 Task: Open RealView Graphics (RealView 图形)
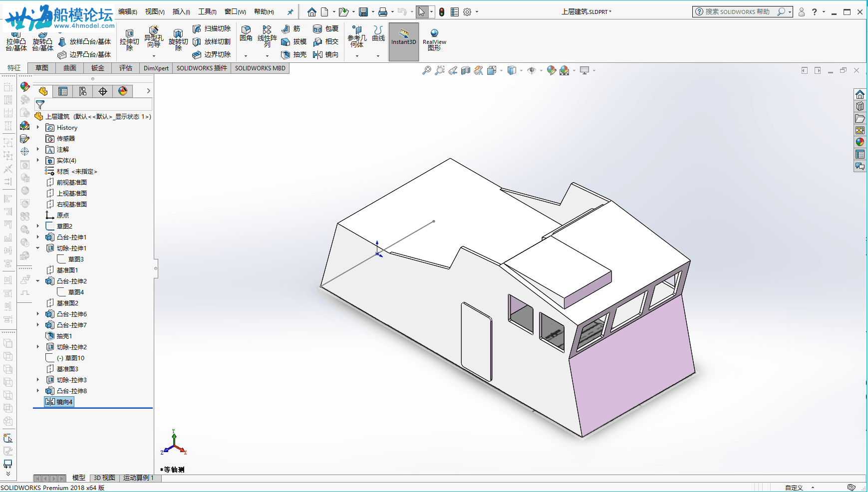(434, 40)
